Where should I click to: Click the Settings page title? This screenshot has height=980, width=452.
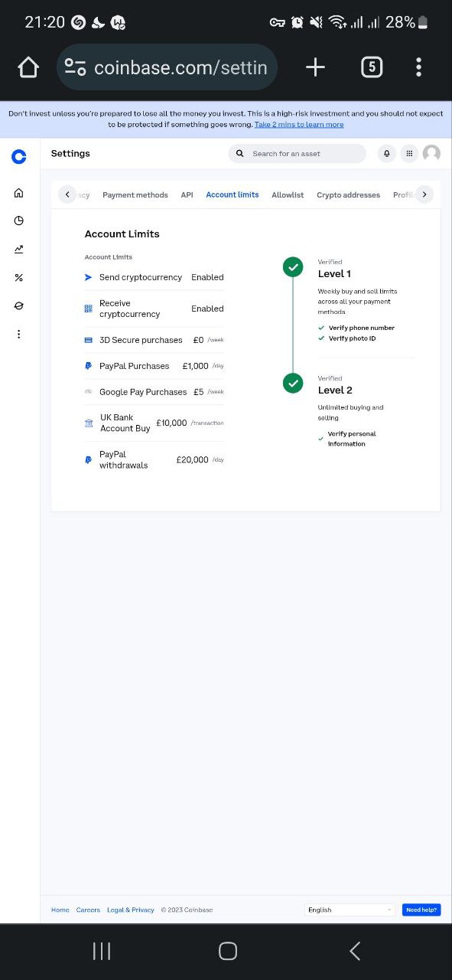tap(70, 153)
